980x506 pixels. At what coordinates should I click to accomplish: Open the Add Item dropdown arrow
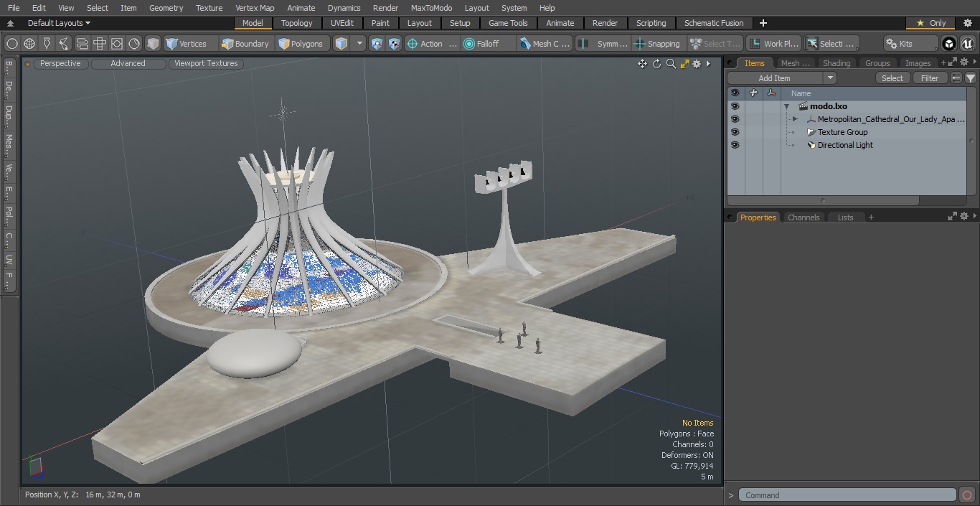coord(830,78)
